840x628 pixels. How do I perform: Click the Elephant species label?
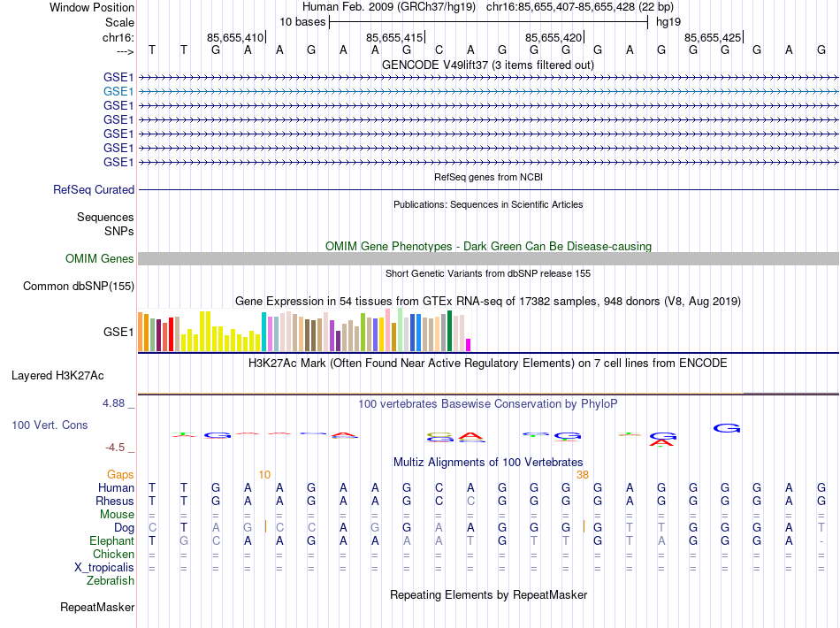point(111,540)
